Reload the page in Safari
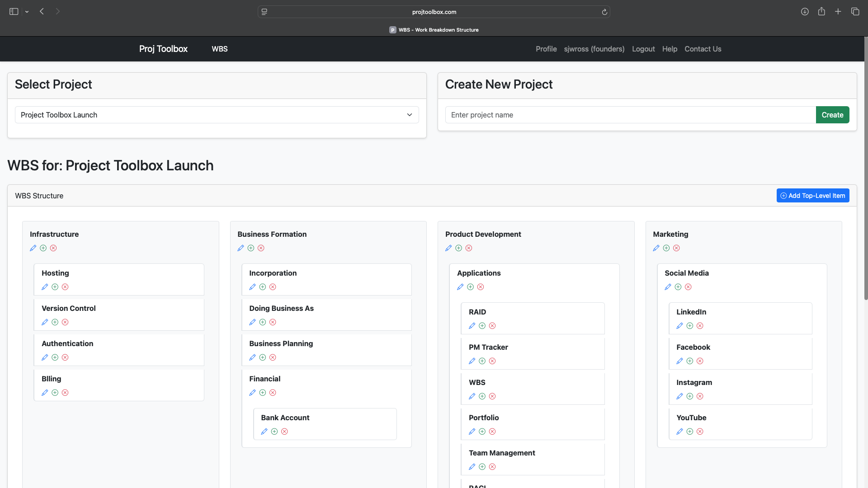 point(604,12)
